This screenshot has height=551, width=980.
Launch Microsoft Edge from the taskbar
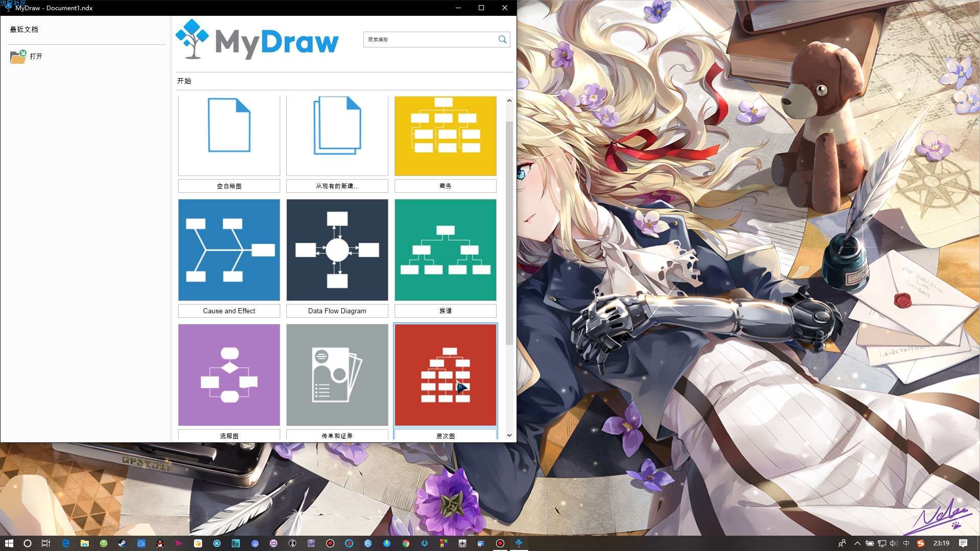(65, 543)
